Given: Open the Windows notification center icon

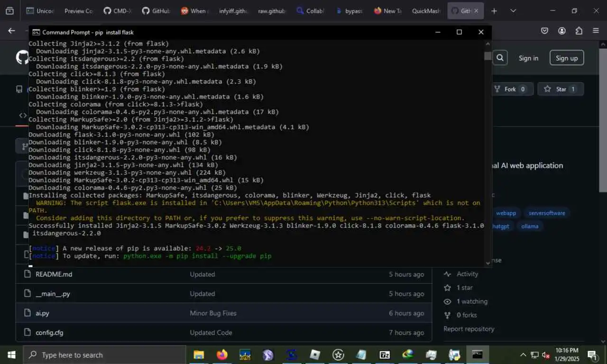Looking at the screenshot, I should pos(592,355).
